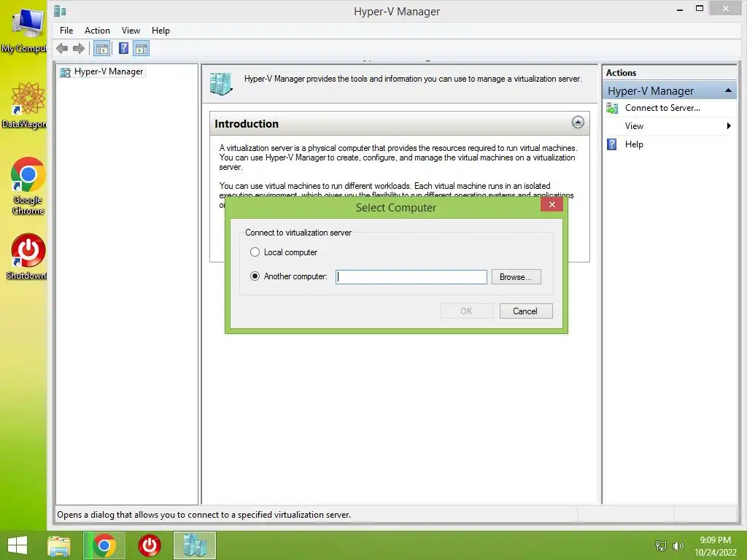Screen dimensions: 747x560
Task: Click the Help icon in Actions pane
Action: tap(612, 144)
